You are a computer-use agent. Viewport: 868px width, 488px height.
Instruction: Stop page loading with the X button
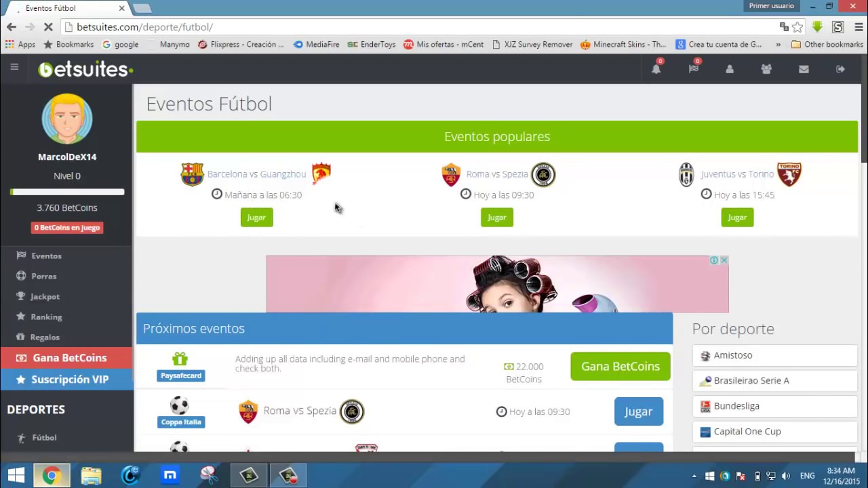[x=48, y=27]
